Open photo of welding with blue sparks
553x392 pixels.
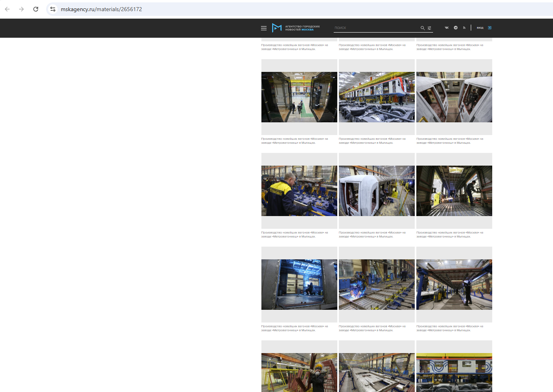377,284
